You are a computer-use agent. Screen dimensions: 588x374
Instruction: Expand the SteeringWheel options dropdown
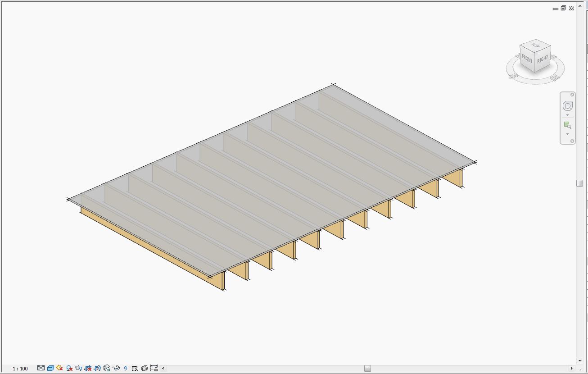pos(567,114)
